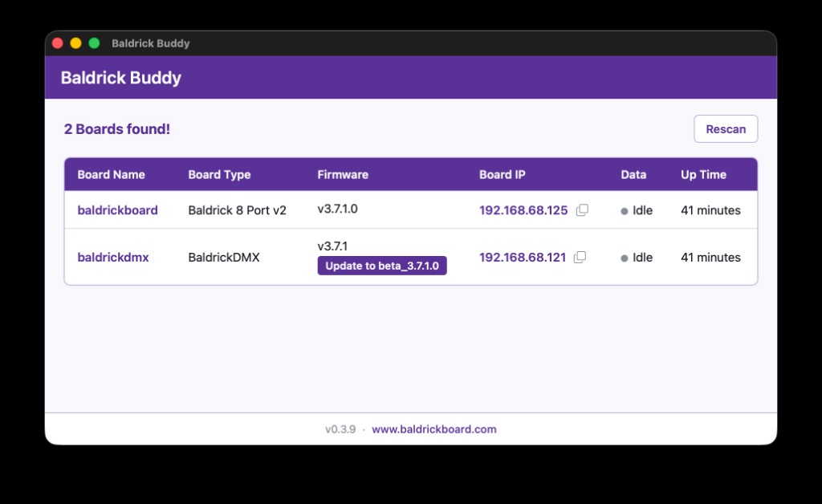Viewport: 822px width, 504px height.
Task: Click the Firmware column header
Action: (x=343, y=174)
